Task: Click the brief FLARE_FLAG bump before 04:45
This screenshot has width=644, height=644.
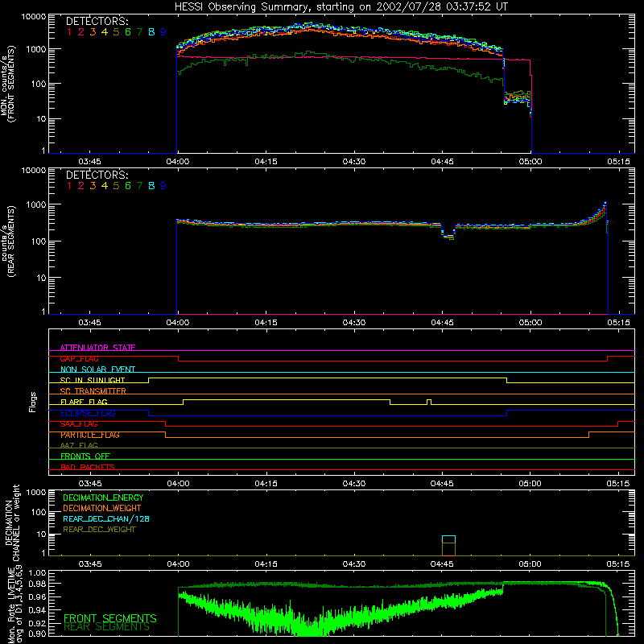Action: 429,402
